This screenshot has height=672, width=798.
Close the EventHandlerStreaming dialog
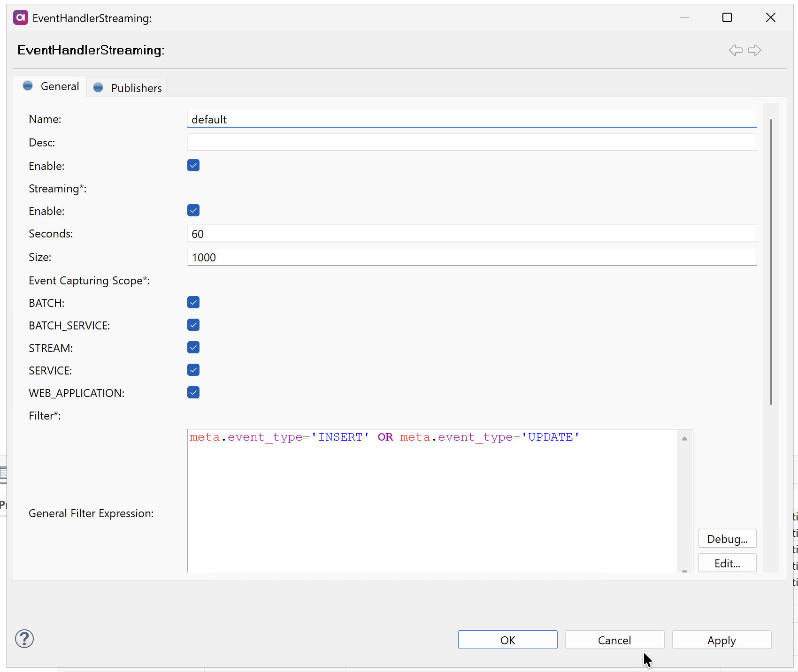pyautogui.click(x=771, y=18)
